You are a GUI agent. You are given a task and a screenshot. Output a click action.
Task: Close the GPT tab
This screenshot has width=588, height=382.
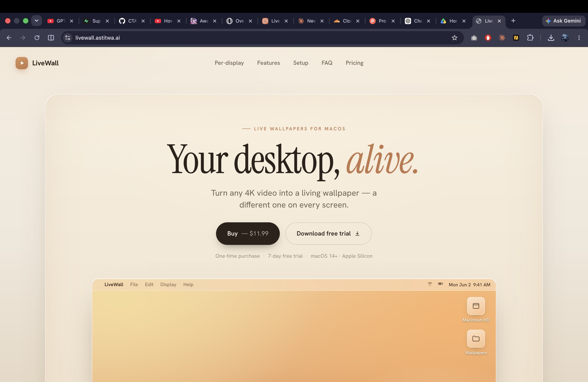(x=71, y=21)
